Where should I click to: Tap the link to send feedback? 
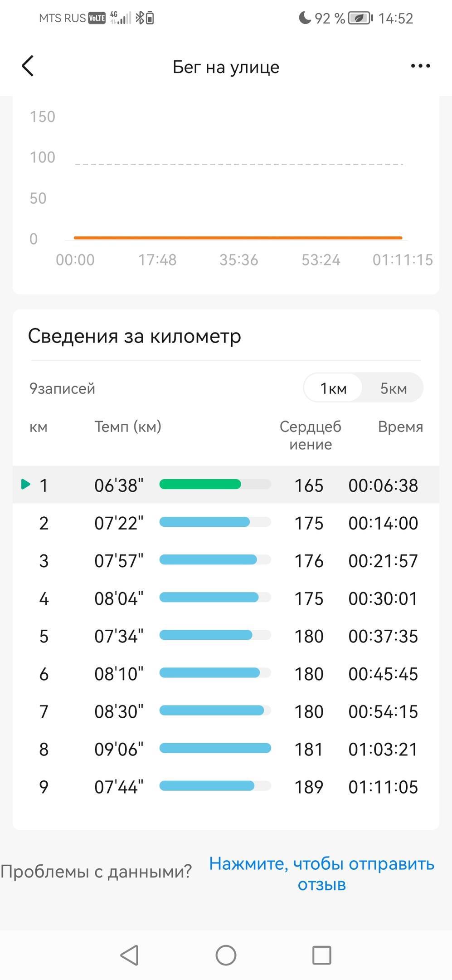pos(321,873)
